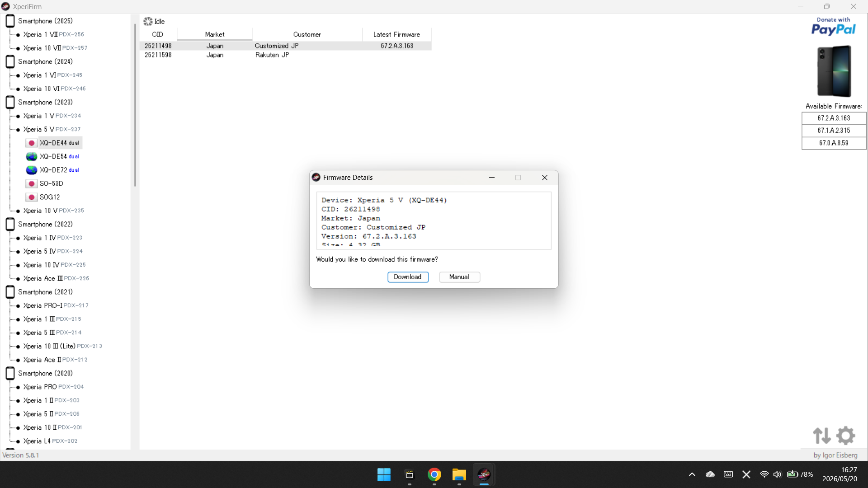
Task: Select Xperia PRO-I PDX-217
Action: click(56, 305)
